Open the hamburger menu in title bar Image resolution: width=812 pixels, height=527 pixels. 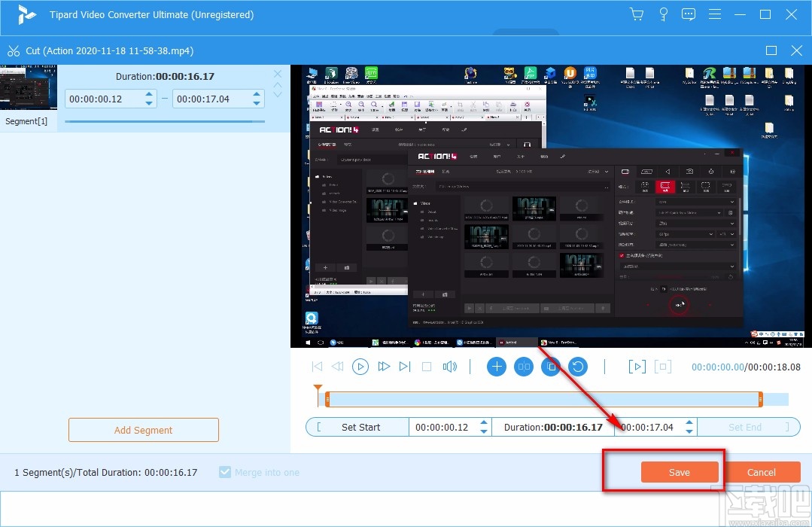tap(715, 14)
